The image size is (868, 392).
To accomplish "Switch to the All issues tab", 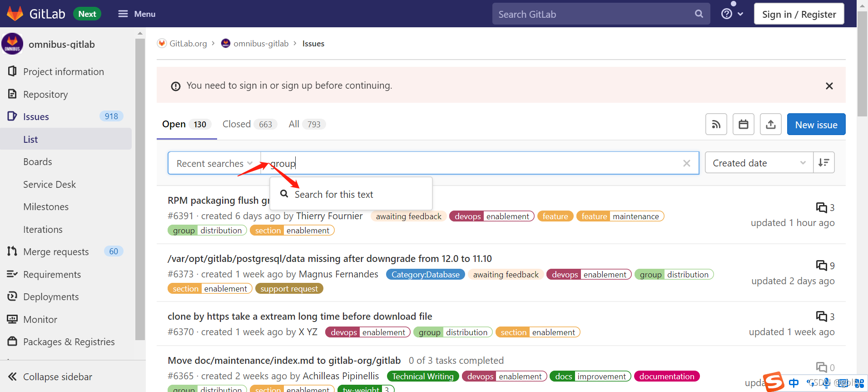I will (x=307, y=124).
